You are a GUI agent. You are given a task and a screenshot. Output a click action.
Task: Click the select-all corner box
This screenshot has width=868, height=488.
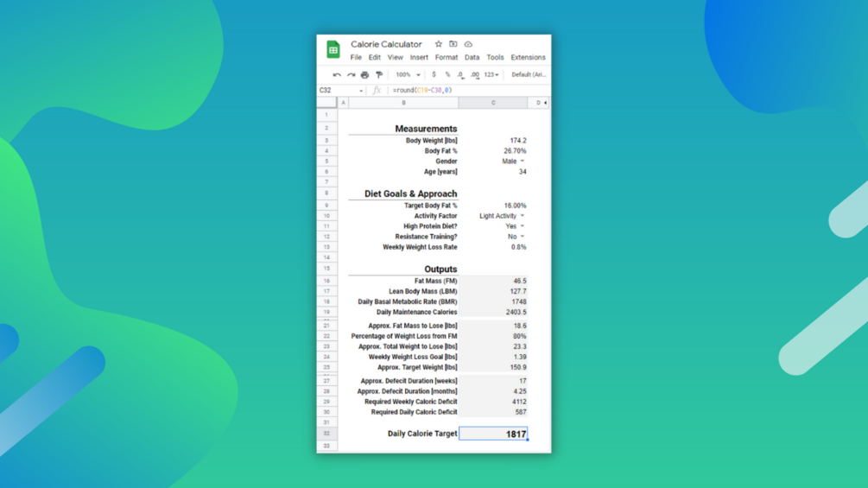tap(326, 103)
